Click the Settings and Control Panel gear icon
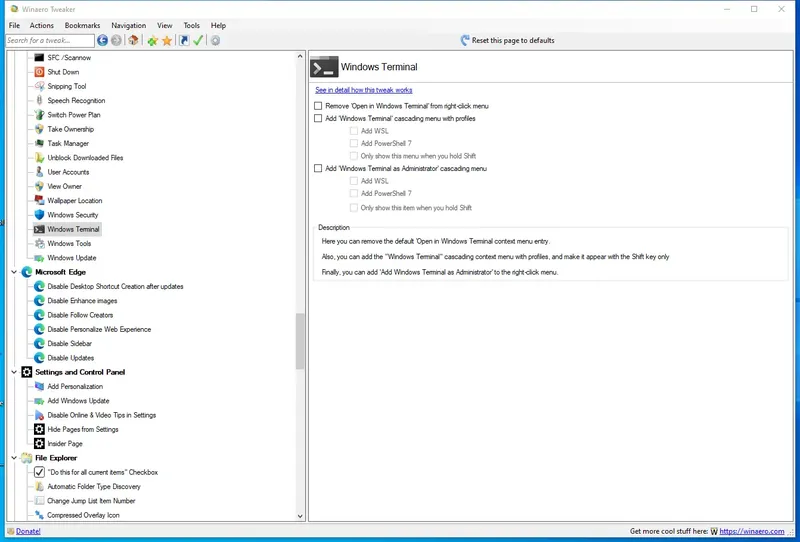The height and width of the screenshot is (542, 800). pos(27,372)
